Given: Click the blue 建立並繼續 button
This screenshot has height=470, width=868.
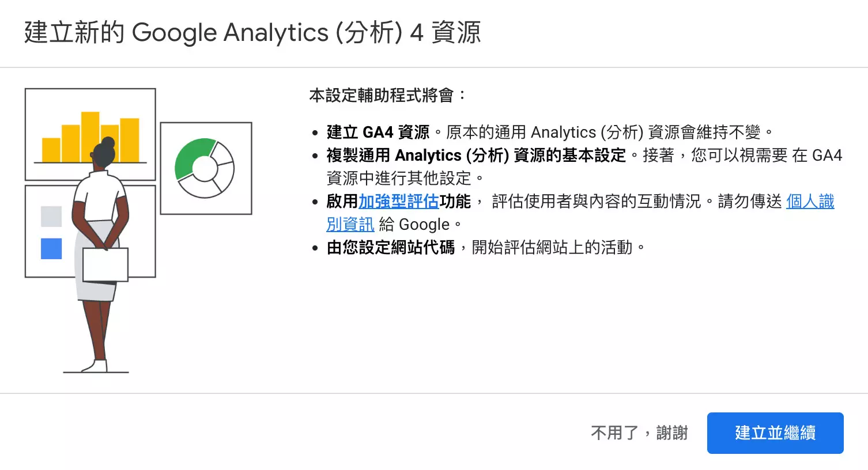Looking at the screenshot, I should click(775, 433).
